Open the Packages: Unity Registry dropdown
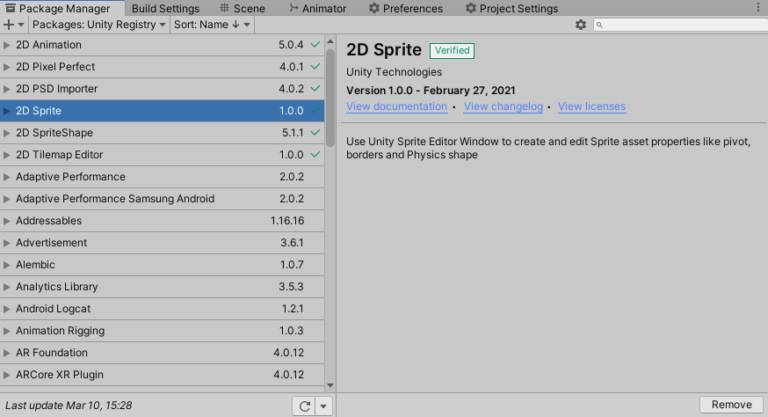768x417 pixels. point(98,25)
